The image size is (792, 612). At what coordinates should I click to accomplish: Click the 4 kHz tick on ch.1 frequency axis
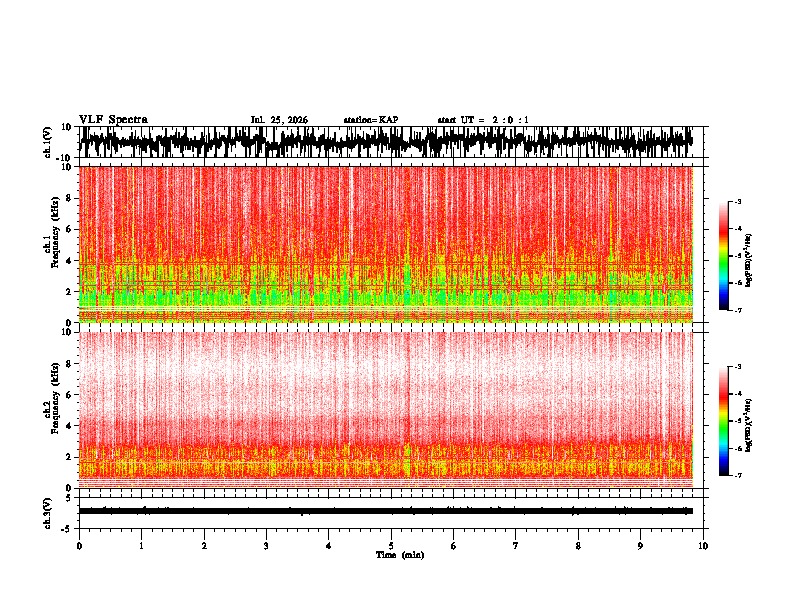point(69,261)
